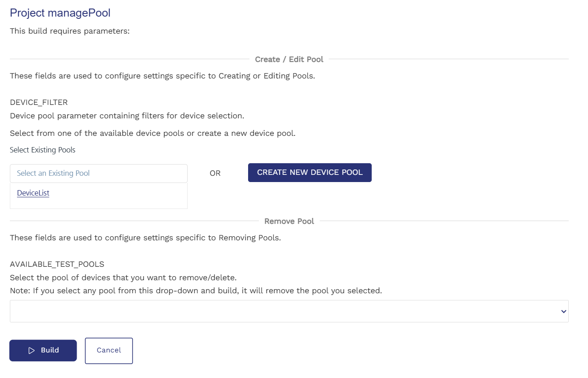Click the play icon inside Build button
588x378 pixels.
pos(31,351)
